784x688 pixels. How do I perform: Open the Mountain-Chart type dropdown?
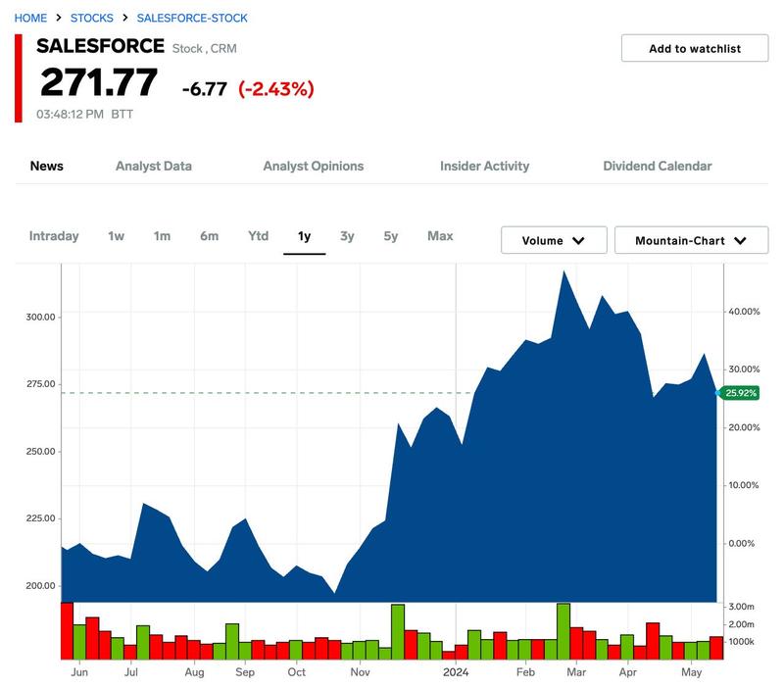(691, 240)
